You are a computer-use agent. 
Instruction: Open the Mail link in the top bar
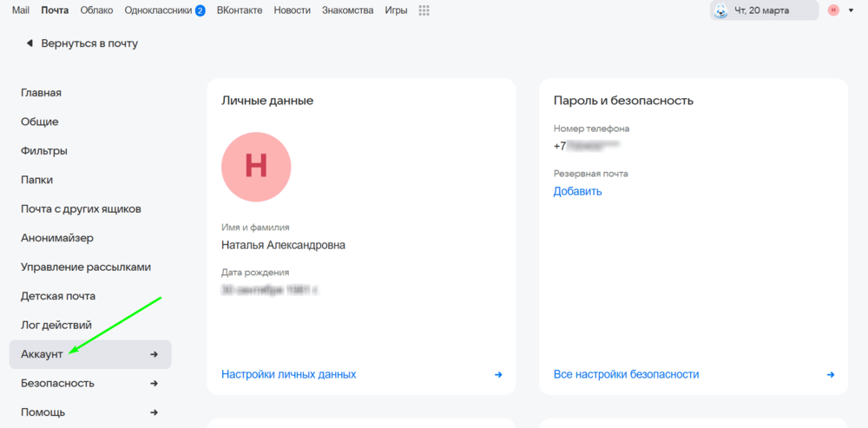point(21,10)
